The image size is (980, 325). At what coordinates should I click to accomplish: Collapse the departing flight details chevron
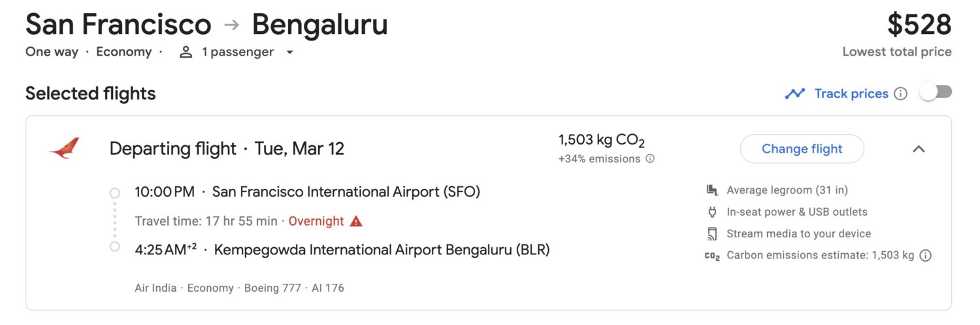pos(919,148)
